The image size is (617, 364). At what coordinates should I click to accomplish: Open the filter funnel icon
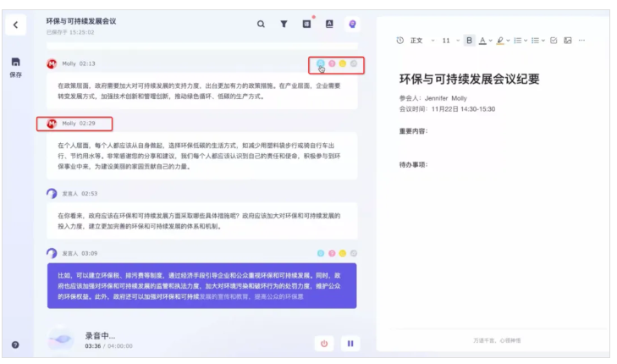tap(284, 25)
